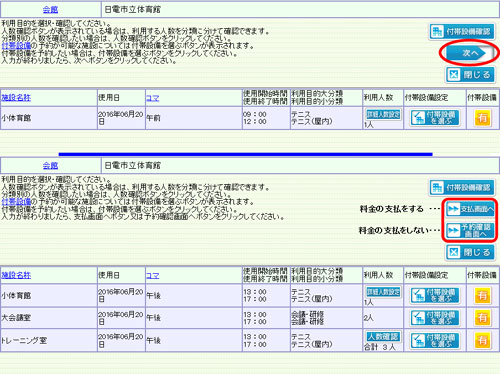
Task: Choose 付帯設備を選ぶ for トレーニング室 row
Action: click(x=435, y=340)
